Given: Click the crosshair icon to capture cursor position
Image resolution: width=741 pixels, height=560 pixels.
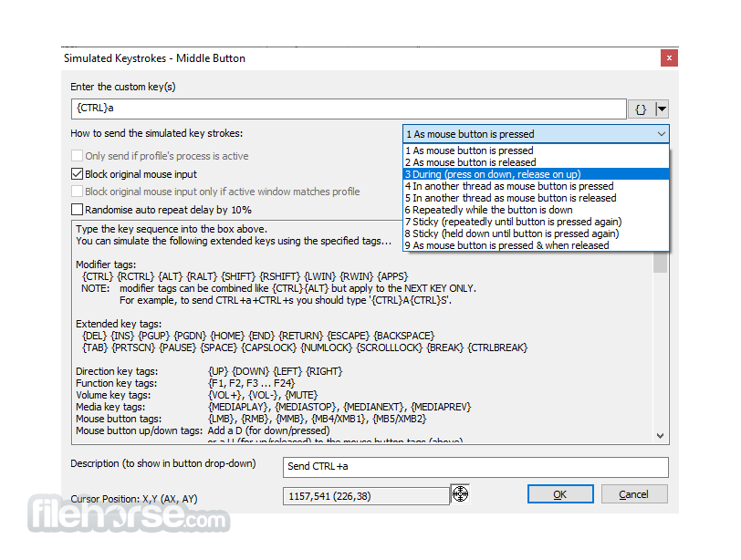Looking at the screenshot, I should pos(460,493).
